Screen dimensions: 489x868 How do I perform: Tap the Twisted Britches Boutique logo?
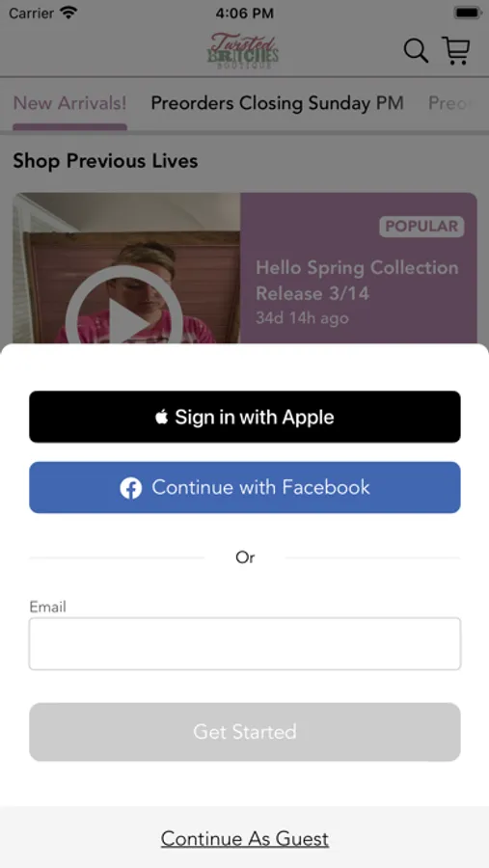(x=243, y=51)
